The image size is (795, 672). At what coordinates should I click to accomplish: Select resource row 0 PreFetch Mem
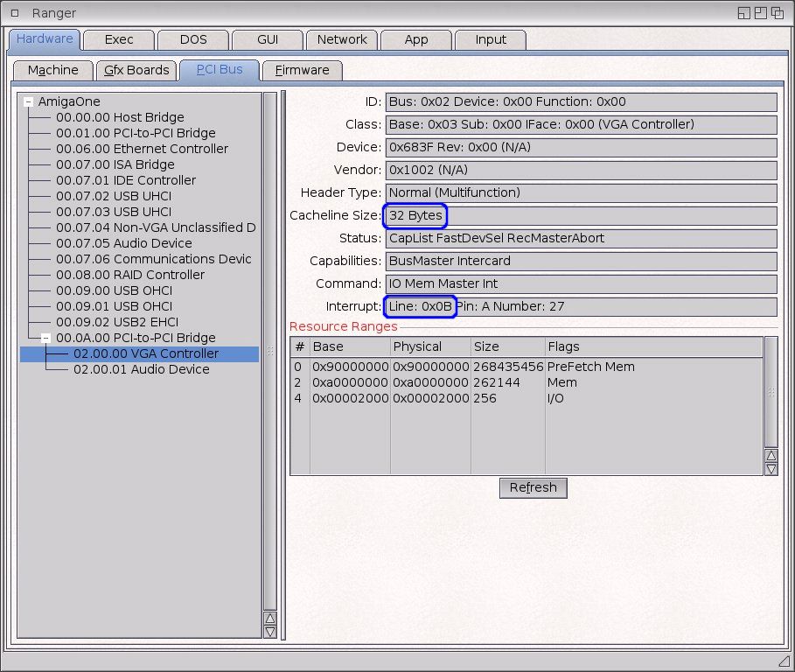click(527, 367)
